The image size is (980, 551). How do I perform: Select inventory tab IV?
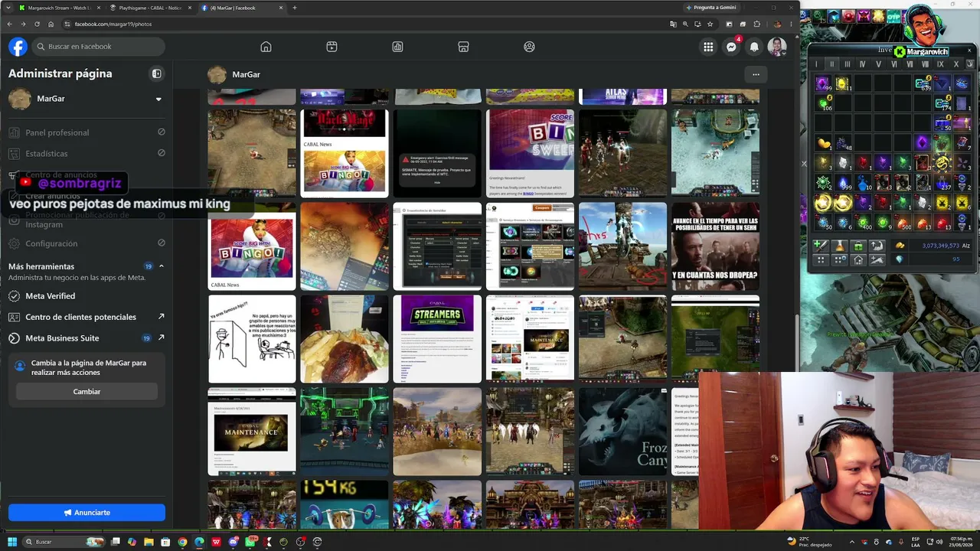(x=863, y=64)
